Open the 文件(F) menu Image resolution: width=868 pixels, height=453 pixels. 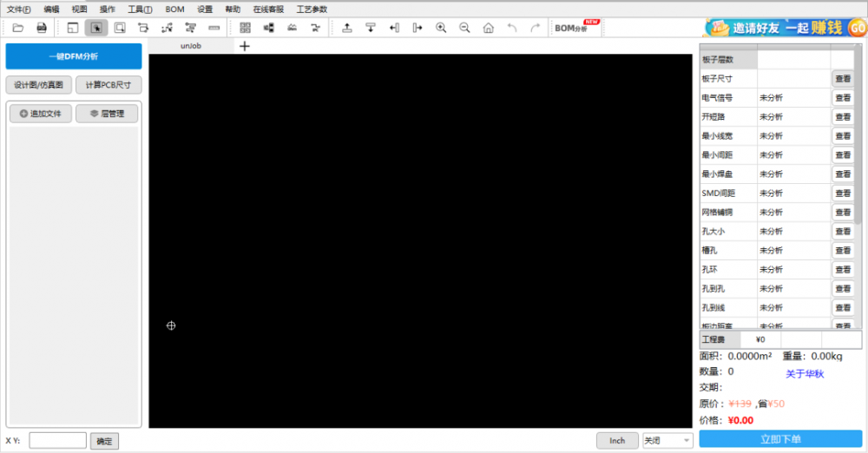[x=19, y=10]
